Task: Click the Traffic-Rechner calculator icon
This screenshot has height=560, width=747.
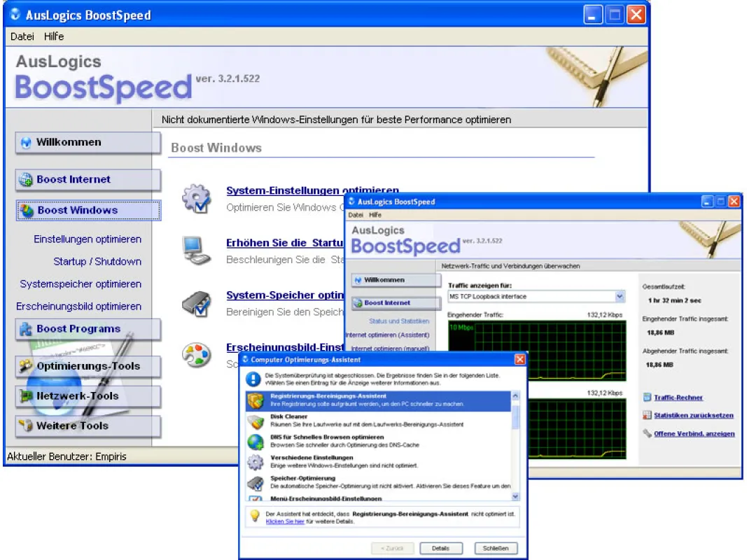Action: click(x=647, y=397)
